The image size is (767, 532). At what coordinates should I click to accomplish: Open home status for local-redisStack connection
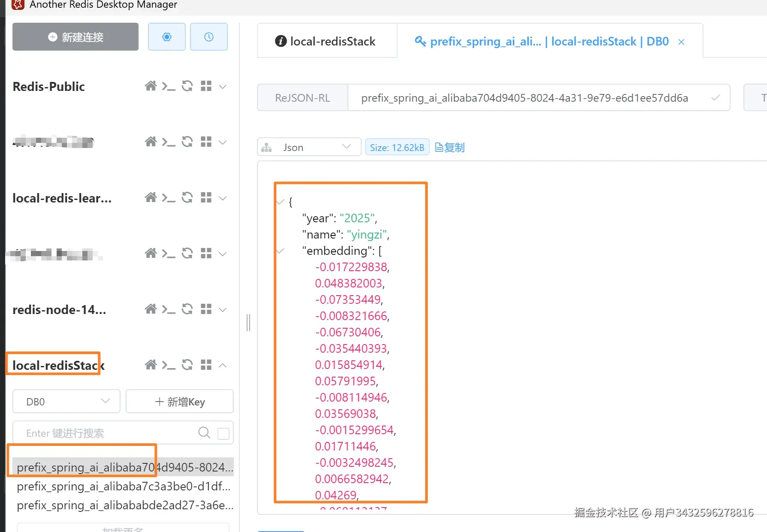tap(151, 365)
